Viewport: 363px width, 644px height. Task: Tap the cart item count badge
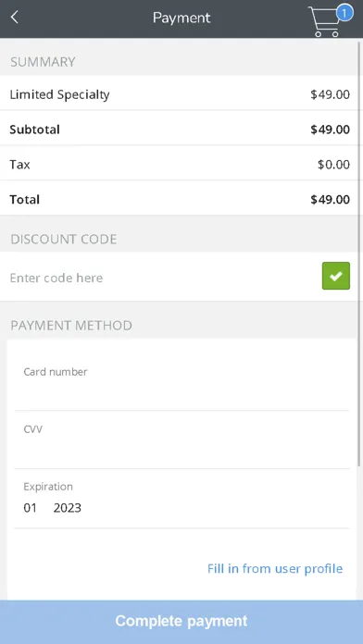344,13
